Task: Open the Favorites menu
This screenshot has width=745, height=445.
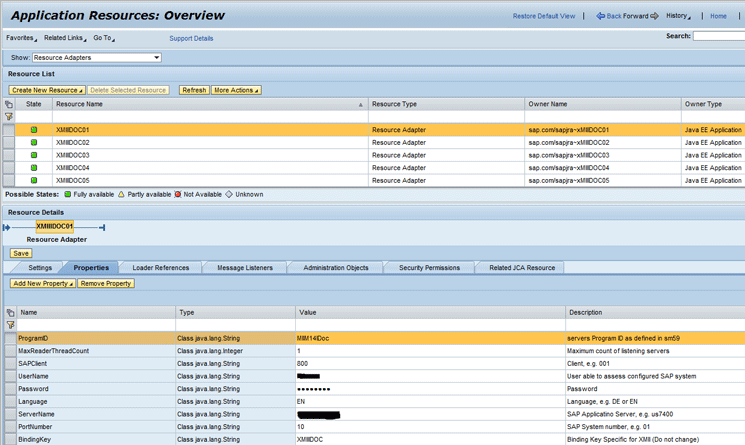Action: click(x=21, y=38)
